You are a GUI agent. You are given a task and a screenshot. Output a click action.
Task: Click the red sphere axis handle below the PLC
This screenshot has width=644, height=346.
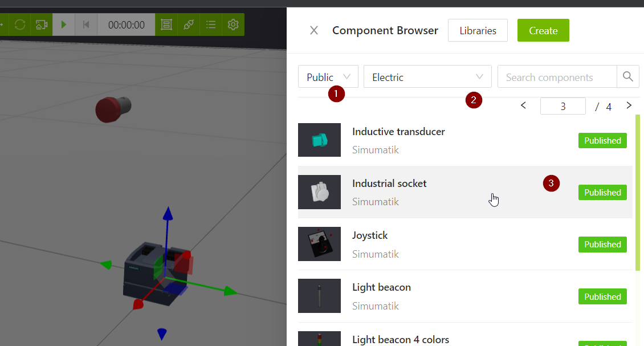(x=138, y=304)
